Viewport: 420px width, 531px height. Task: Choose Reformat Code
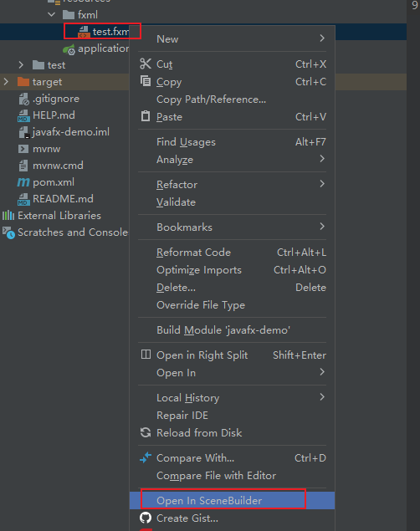tap(232, 253)
